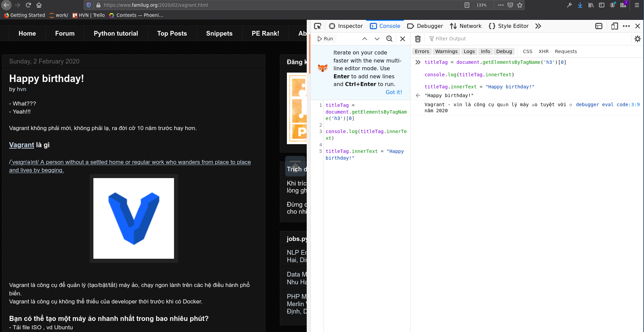Clear console output with trash icon
This screenshot has height=332, width=644.
tap(418, 39)
